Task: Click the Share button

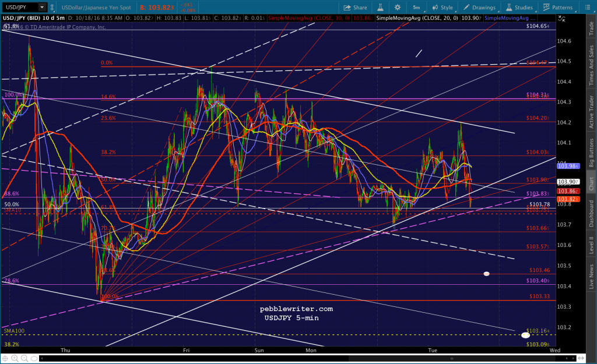Action: tap(355, 8)
